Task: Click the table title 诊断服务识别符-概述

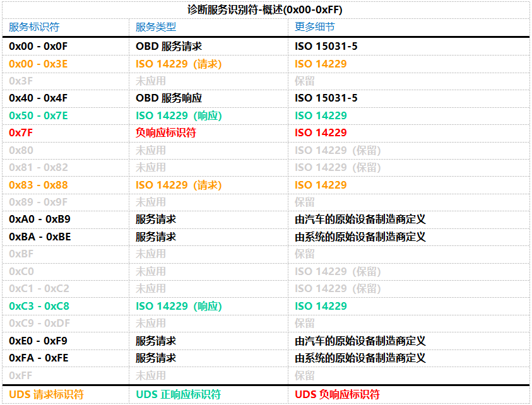Action: click(x=266, y=9)
